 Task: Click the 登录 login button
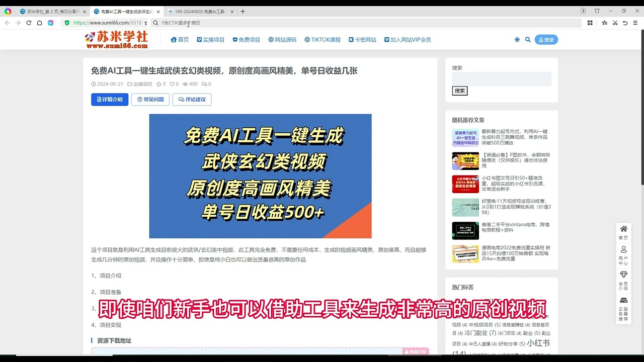546,40
